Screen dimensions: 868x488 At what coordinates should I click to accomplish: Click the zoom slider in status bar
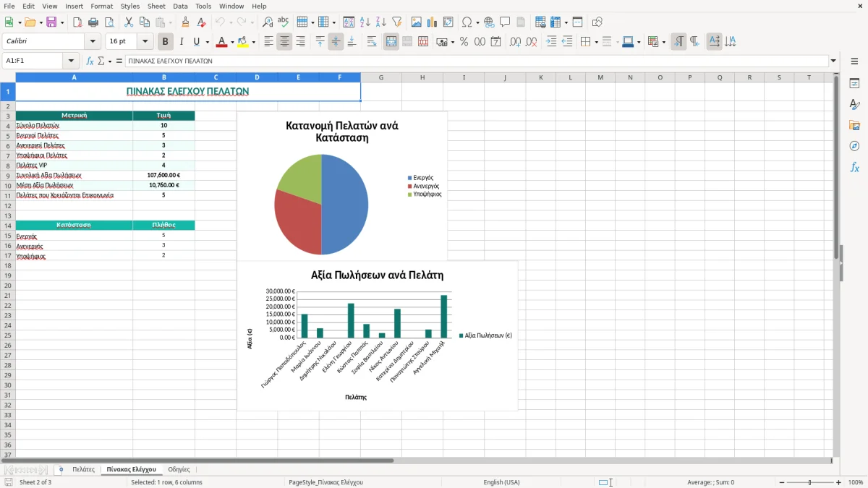(810, 482)
